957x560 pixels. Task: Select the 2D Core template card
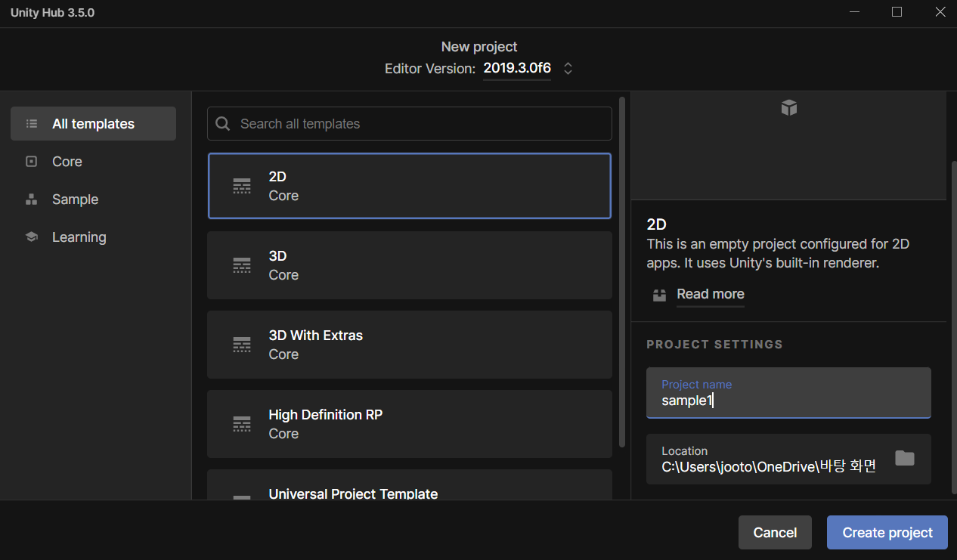(410, 186)
